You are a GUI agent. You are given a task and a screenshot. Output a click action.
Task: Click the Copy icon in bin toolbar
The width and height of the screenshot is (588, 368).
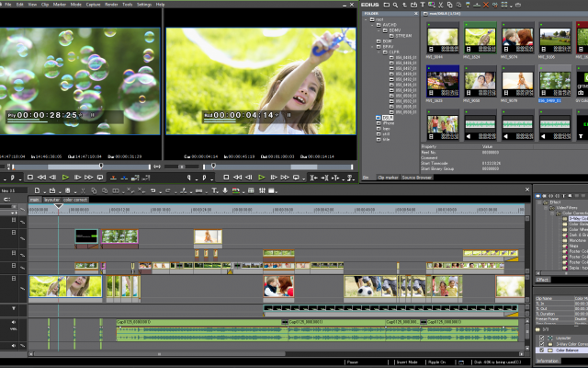449,5
